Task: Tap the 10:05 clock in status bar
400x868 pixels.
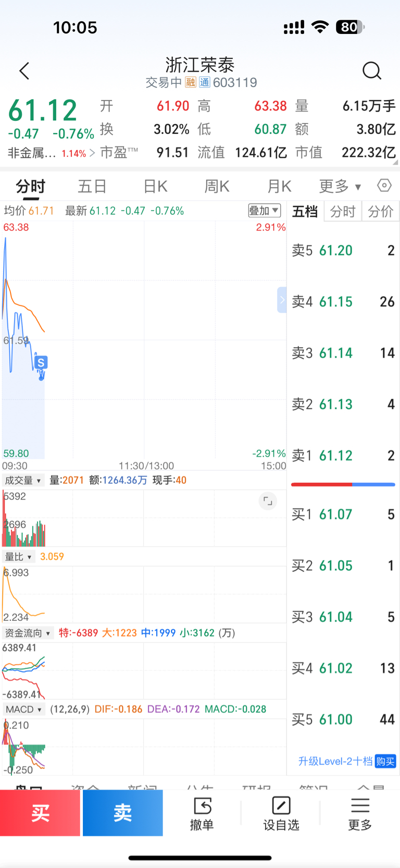Action: click(75, 28)
